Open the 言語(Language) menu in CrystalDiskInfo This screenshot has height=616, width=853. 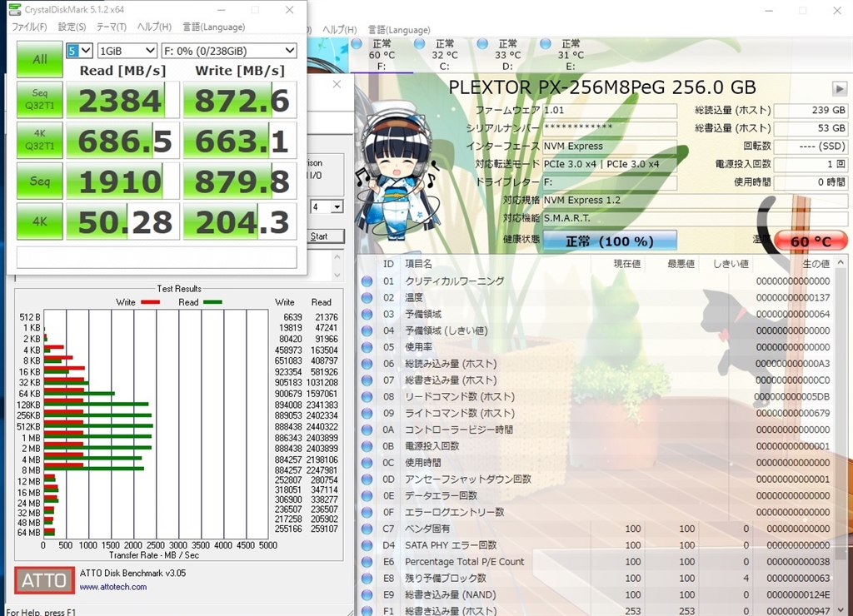399,30
